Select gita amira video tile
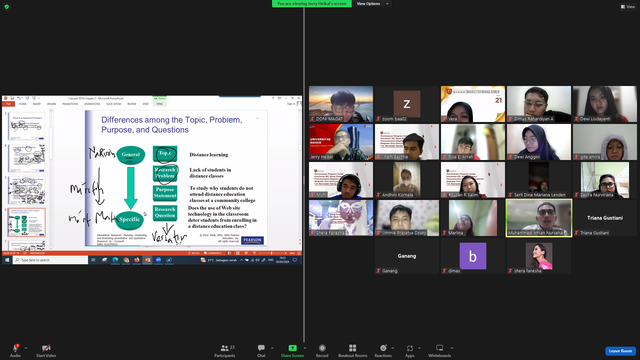 604,142
